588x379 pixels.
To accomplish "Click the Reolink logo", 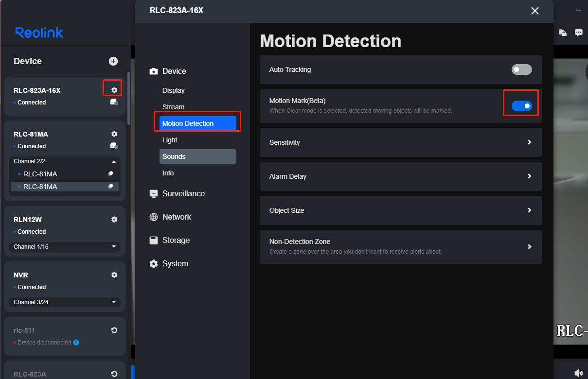I will [39, 33].
